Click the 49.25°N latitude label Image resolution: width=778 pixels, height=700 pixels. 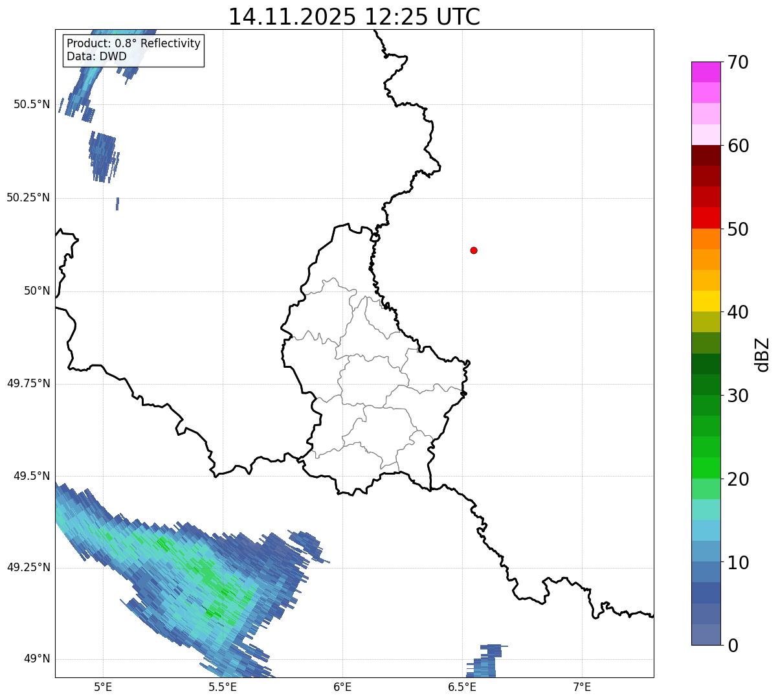pyautogui.click(x=28, y=568)
